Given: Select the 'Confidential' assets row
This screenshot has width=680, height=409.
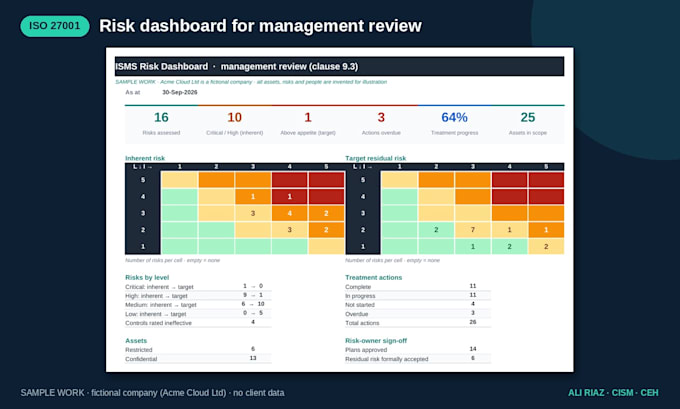Looking at the screenshot, I should pyautogui.click(x=198, y=359).
